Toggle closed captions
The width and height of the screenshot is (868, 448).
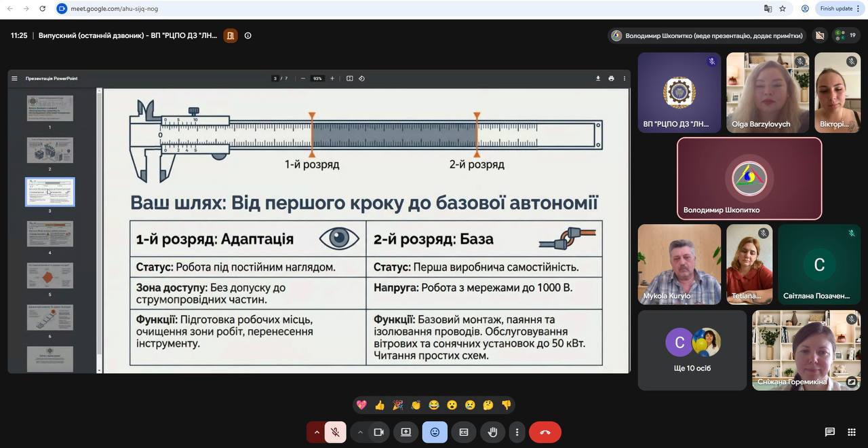click(464, 432)
